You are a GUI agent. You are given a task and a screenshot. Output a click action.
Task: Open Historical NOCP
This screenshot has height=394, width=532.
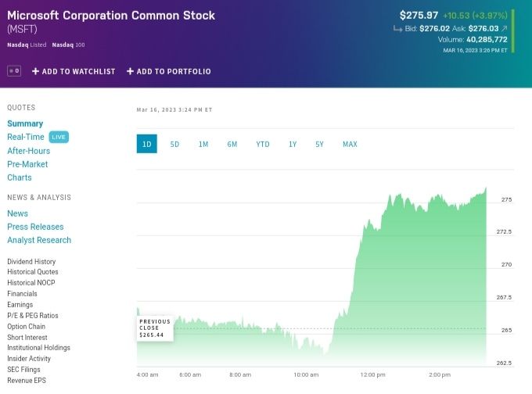coord(31,283)
